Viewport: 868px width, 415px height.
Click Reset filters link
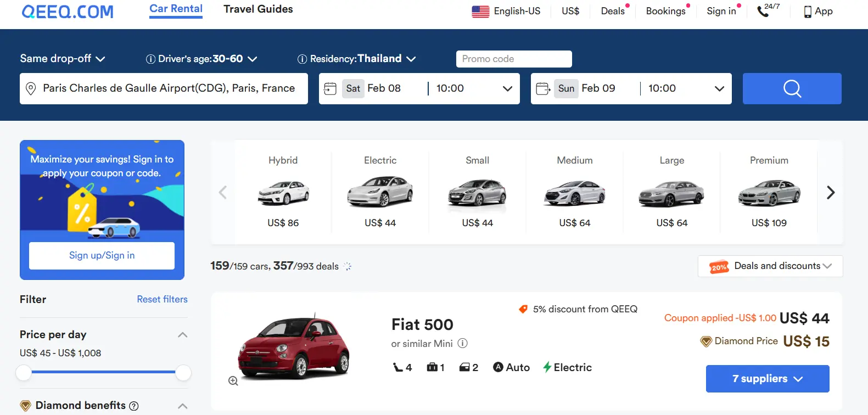(162, 299)
